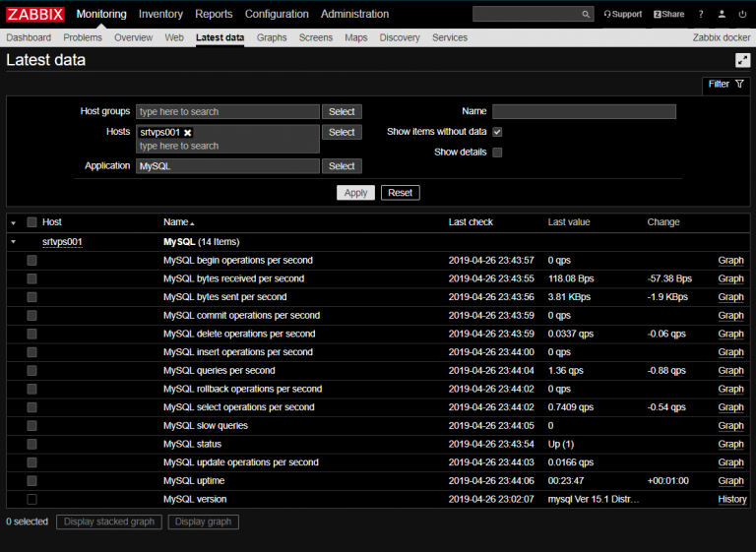This screenshot has width=756, height=552.
Task: Toggle Show items without data checkbox
Action: 497,132
